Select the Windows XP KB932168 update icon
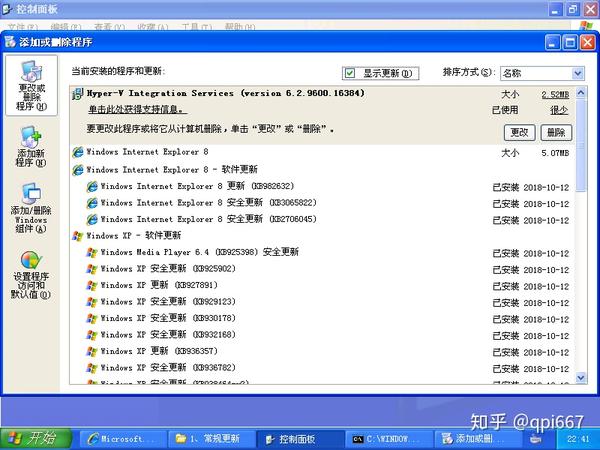 click(x=92, y=335)
